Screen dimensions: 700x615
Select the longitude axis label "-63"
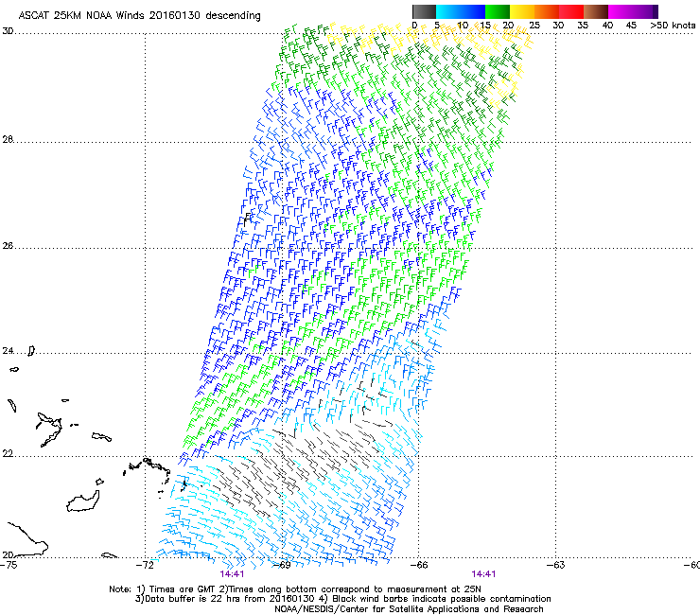556,565
